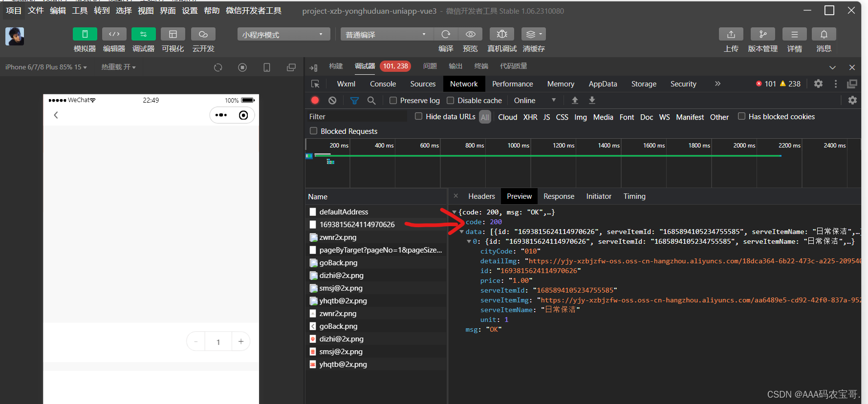Image resolution: width=868 pixels, height=404 pixels.
Task: Open the messages (消息) bell icon
Action: 824,34
